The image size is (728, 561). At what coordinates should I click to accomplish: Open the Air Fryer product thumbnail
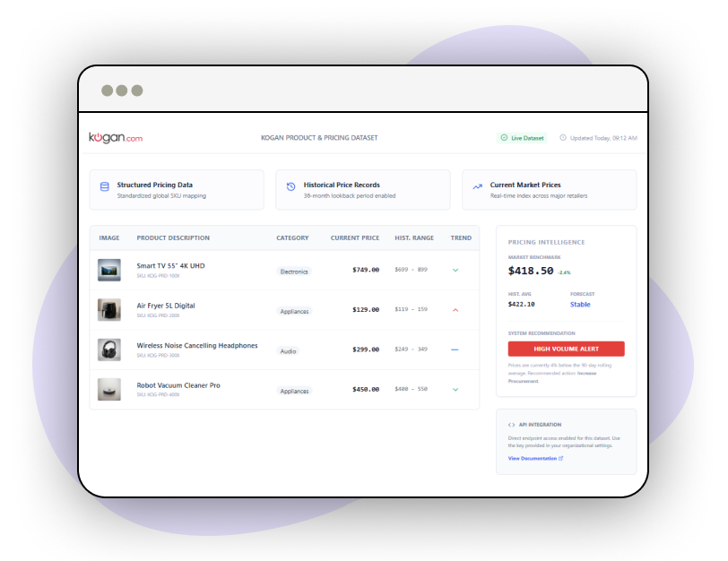click(x=109, y=310)
